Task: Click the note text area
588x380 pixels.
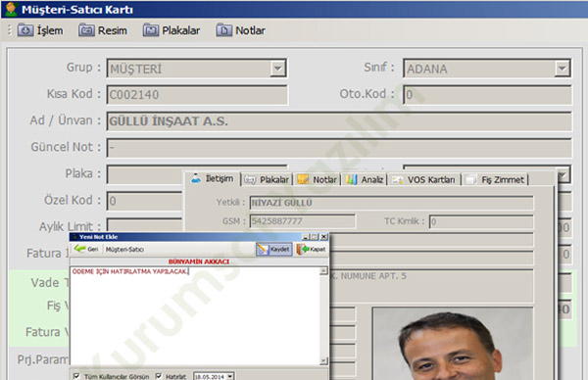Action: pos(195,316)
